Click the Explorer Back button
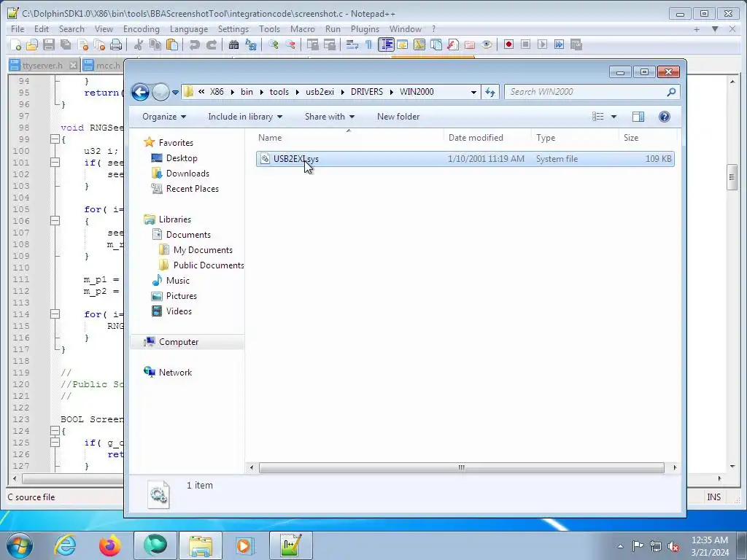747x560 pixels. click(141, 92)
